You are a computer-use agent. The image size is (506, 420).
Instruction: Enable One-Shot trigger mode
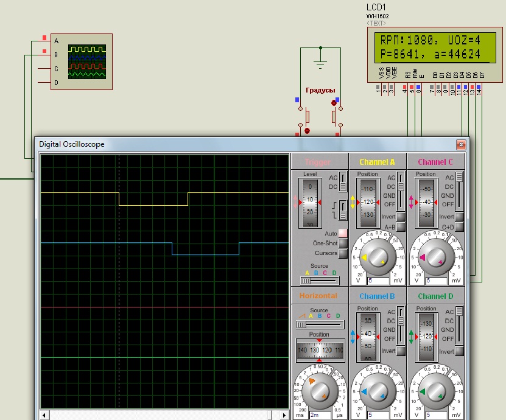[343, 243]
